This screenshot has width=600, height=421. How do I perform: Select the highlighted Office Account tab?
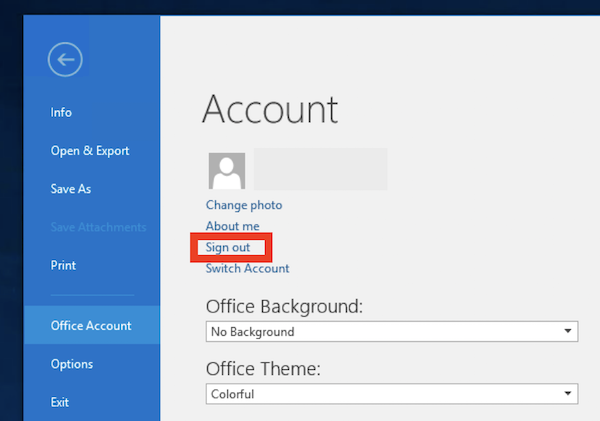pos(91,326)
